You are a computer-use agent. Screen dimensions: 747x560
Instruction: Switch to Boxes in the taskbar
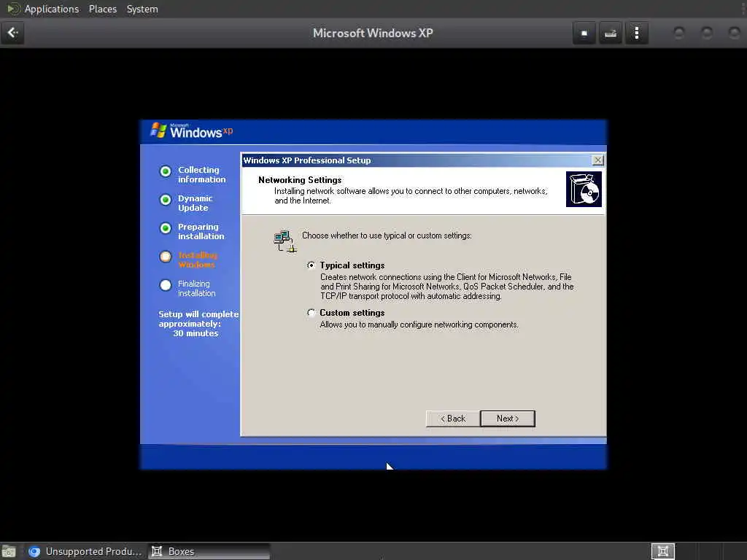coord(209,551)
